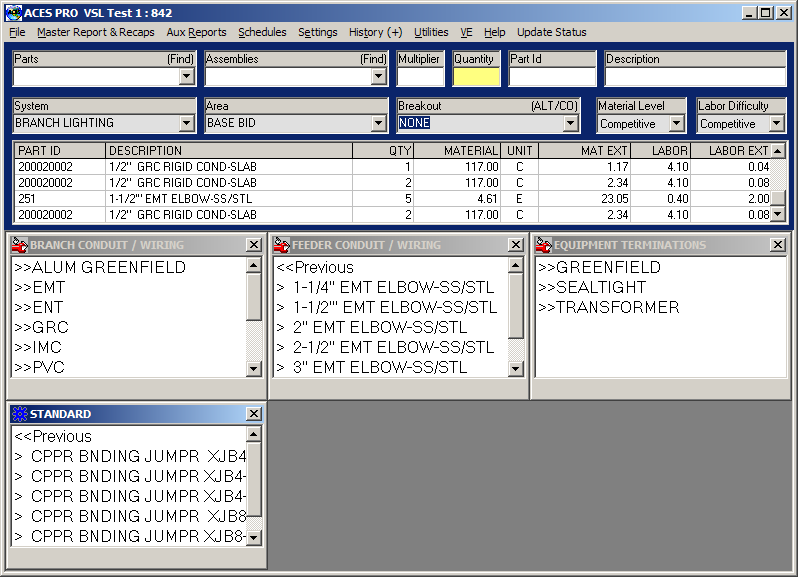
Task: Click the Multiplier input field
Action: pyautogui.click(x=420, y=76)
